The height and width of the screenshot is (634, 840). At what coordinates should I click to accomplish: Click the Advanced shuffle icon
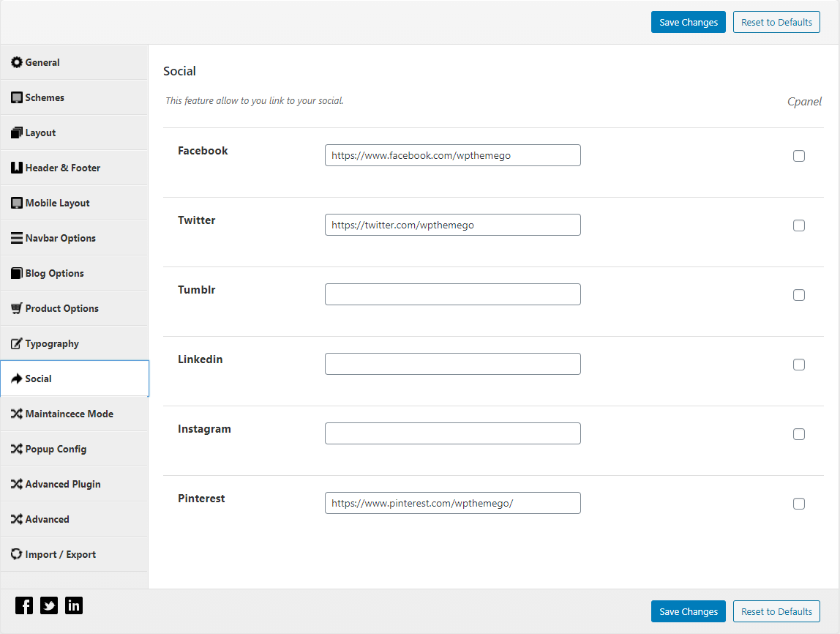click(x=17, y=519)
